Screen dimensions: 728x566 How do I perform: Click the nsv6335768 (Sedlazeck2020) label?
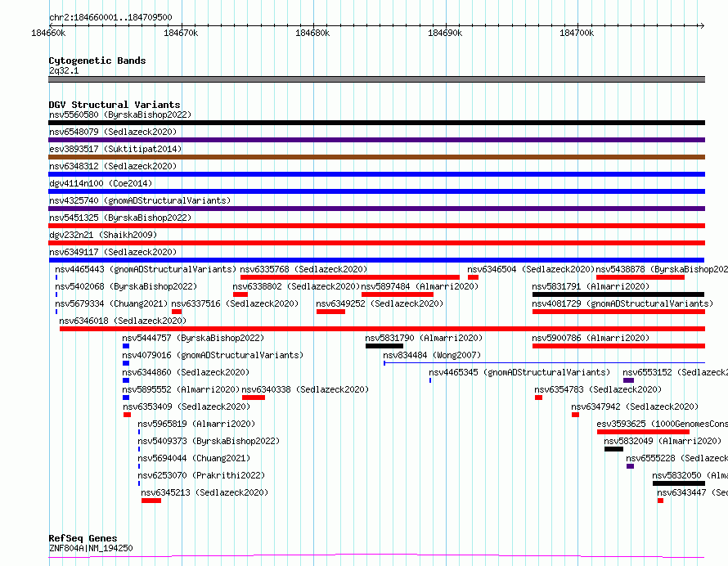click(x=303, y=269)
